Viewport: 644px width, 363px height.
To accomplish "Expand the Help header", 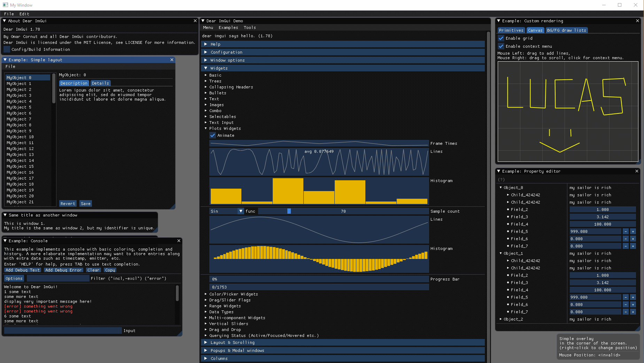I will 343,44.
